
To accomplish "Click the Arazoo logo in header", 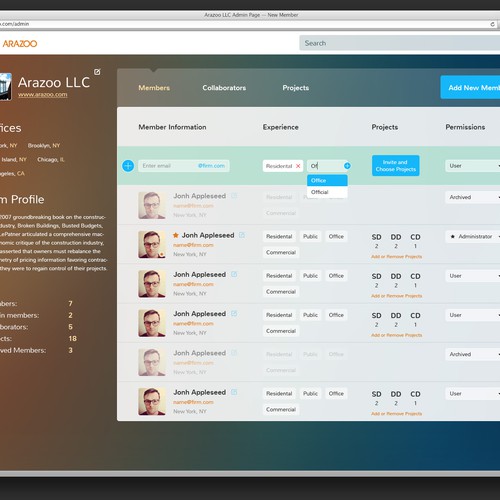I will pyautogui.click(x=20, y=44).
